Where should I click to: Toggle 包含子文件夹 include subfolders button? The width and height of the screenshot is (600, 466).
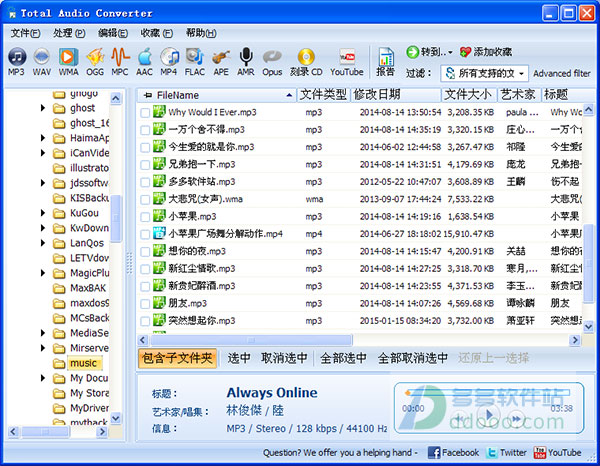pos(177,358)
